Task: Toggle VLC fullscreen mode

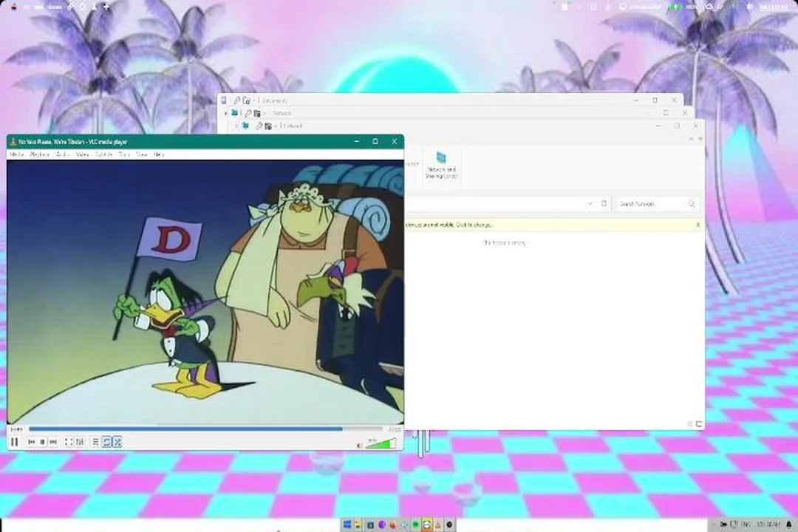Action: click(69, 442)
